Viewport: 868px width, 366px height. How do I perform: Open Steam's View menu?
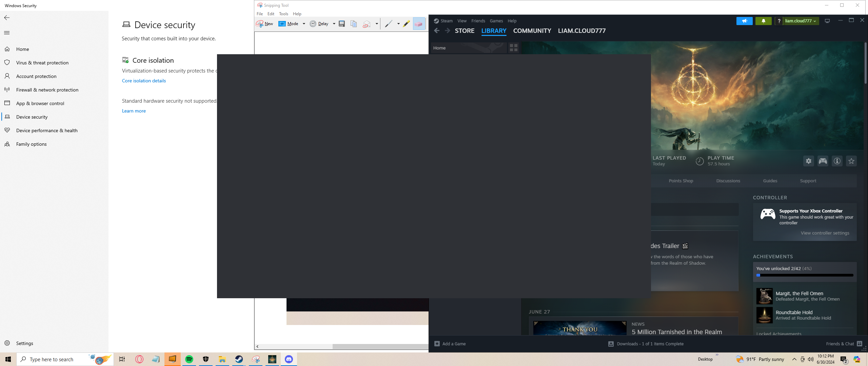point(462,21)
